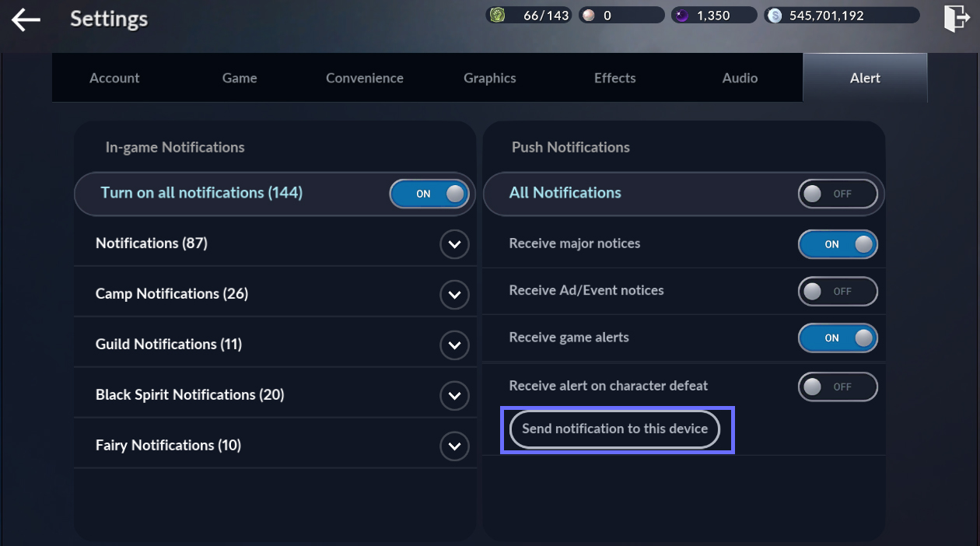
Task: Turn off all in-game notifications toggle
Action: point(429,194)
